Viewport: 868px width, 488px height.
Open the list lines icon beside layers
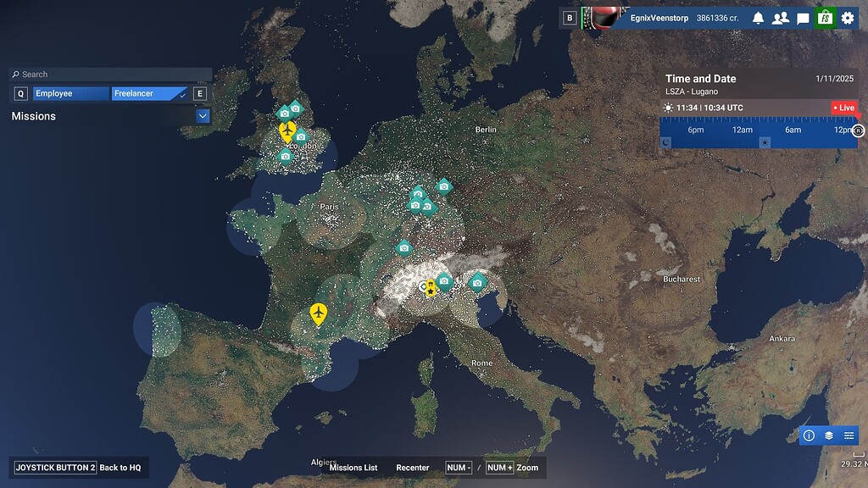[x=849, y=435]
